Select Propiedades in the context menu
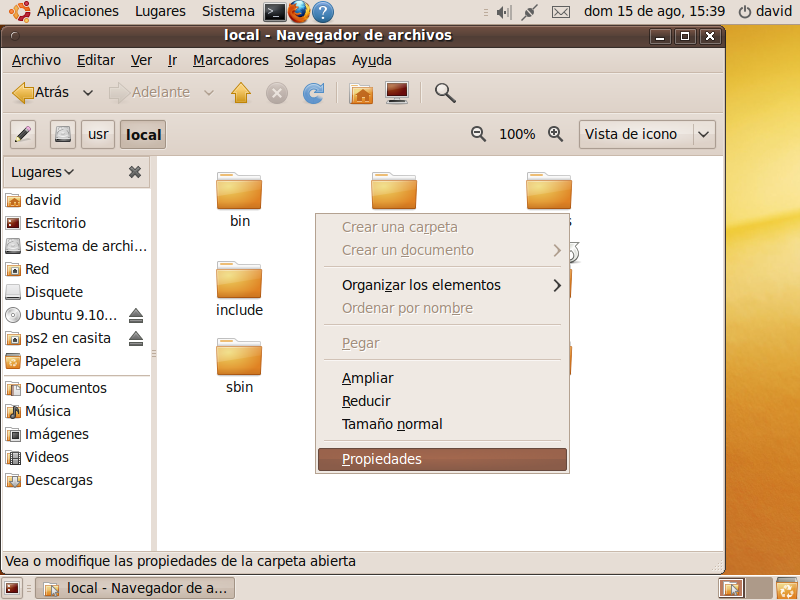 442,460
